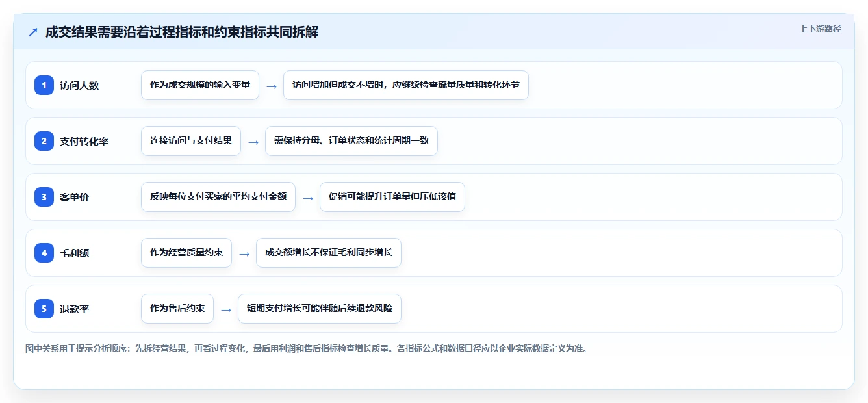
Task: Click the 客单价 label
Action: coord(75,197)
